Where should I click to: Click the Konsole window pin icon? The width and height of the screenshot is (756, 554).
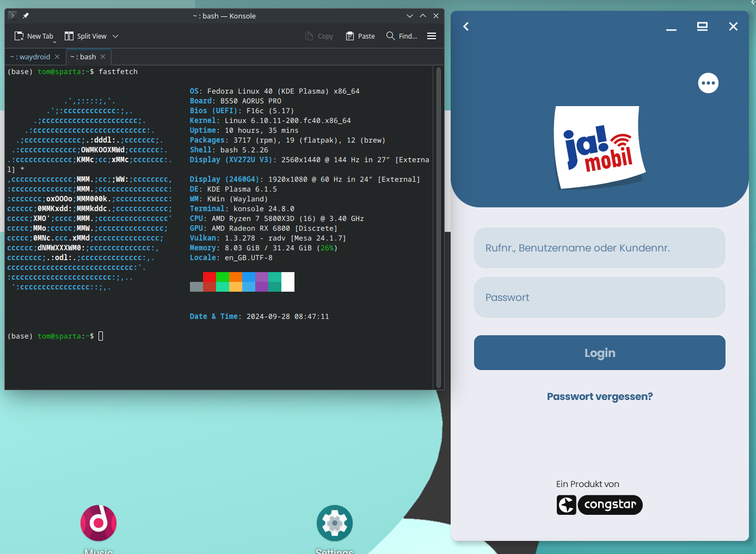(x=26, y=16)
